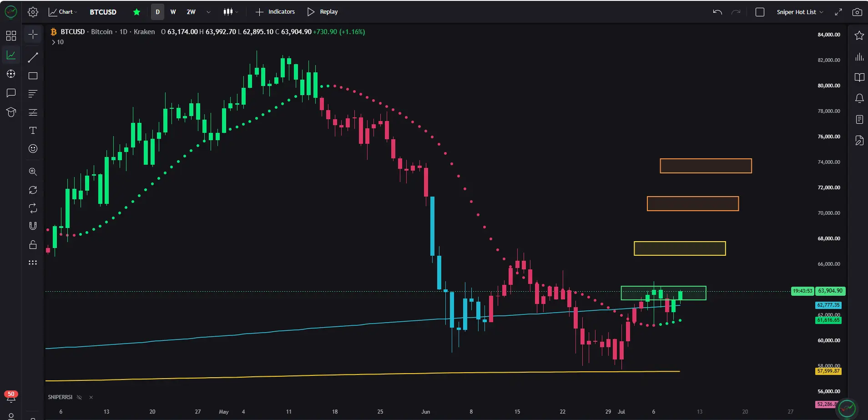Screen dimensions: 868x420
Task: Open the Indicators dialog
Action: [275, 12]
